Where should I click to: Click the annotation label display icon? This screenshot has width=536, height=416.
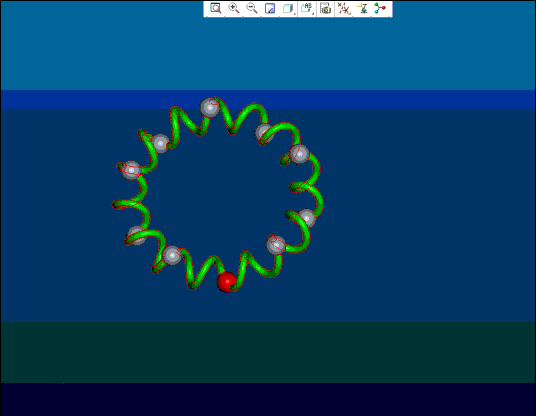(x=307, y=8)
